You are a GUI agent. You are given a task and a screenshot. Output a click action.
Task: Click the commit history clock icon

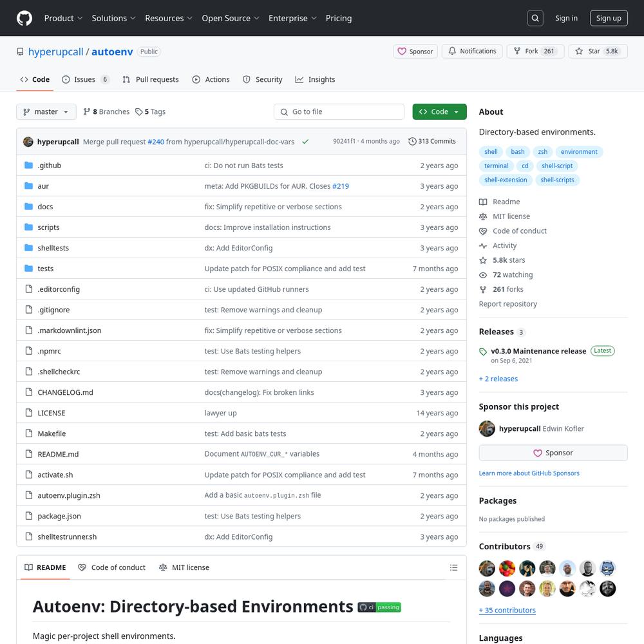(412, 141)
